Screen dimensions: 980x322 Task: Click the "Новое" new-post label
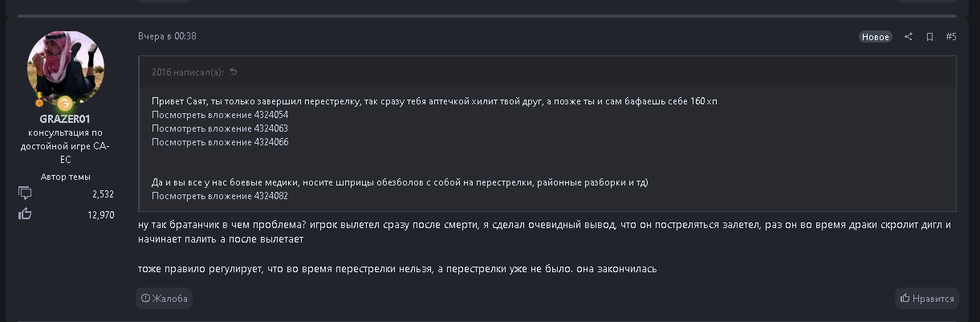click(x=875, y=37)
